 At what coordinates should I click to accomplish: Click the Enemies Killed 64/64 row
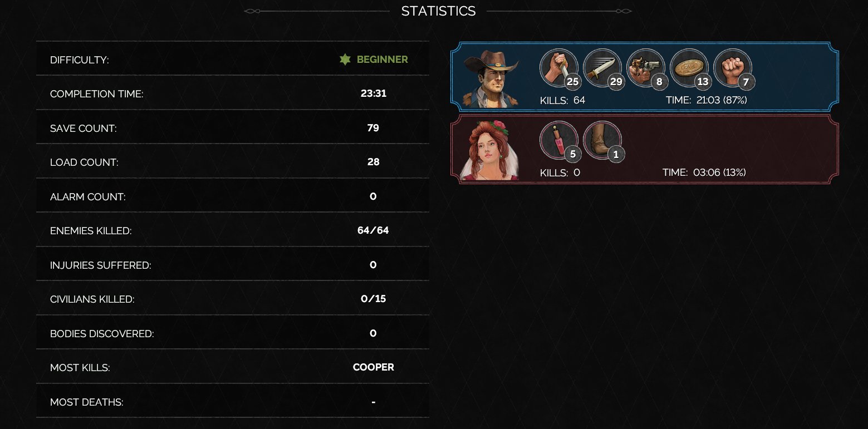click(x=233, y=230)
